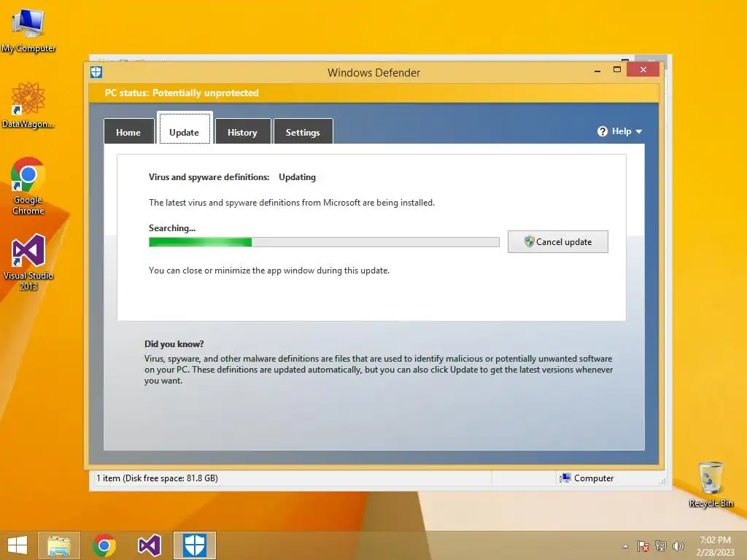Image resolution: width=747 pixels, height=560 pixels.
Task: Open the Action Center flag icon
Action: point(643,546)
